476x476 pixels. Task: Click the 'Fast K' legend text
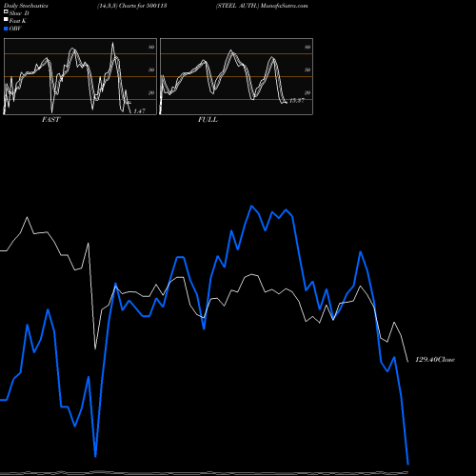click(18, 21)
